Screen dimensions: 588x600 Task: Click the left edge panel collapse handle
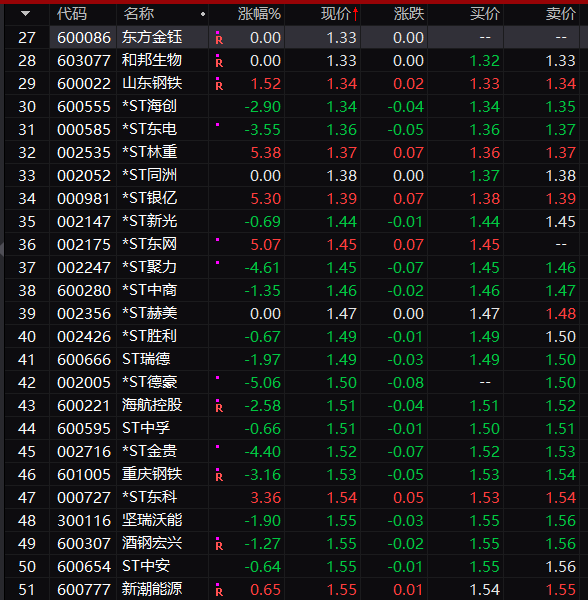[2, 249]
